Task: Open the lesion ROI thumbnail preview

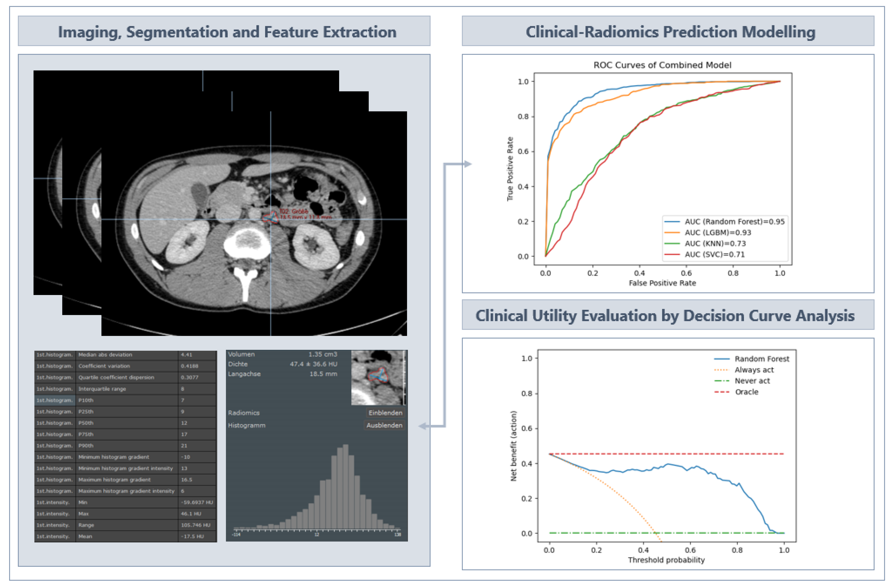Action: (378, 378)
